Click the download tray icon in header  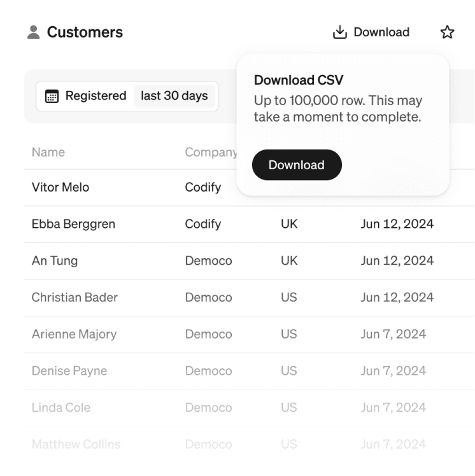click(339, 32)
